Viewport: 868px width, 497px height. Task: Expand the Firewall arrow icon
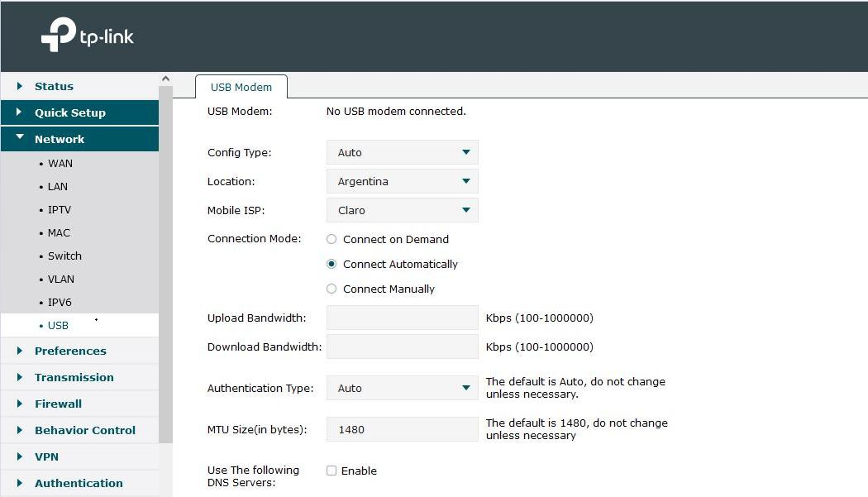point(20,404)
